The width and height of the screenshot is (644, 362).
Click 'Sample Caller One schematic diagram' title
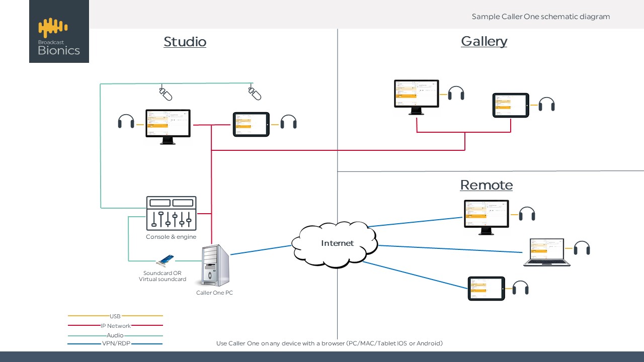coord(541,17)
